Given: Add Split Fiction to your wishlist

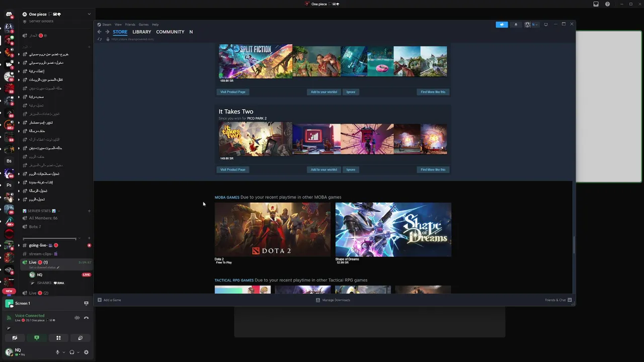Looking at the screenshot, I should [324, 92].
